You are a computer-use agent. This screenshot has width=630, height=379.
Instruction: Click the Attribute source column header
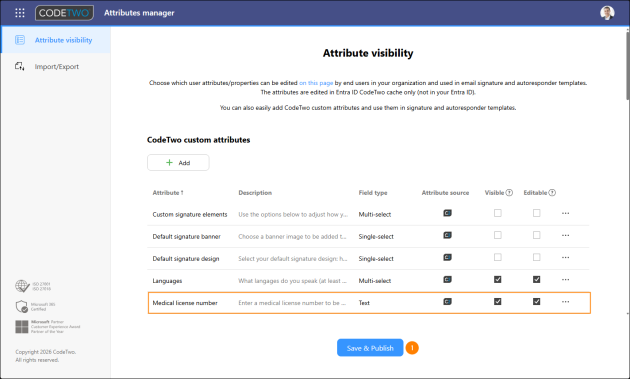(x=445, y=193)
